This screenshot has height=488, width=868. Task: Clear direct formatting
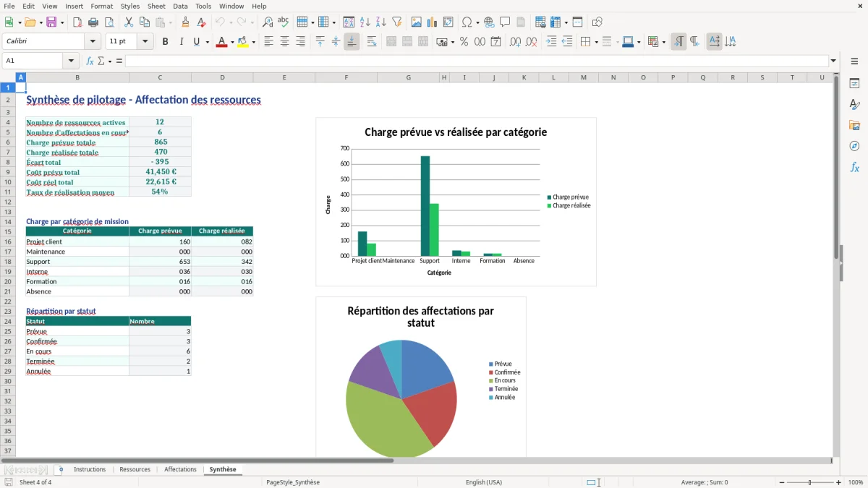point(201,22)
